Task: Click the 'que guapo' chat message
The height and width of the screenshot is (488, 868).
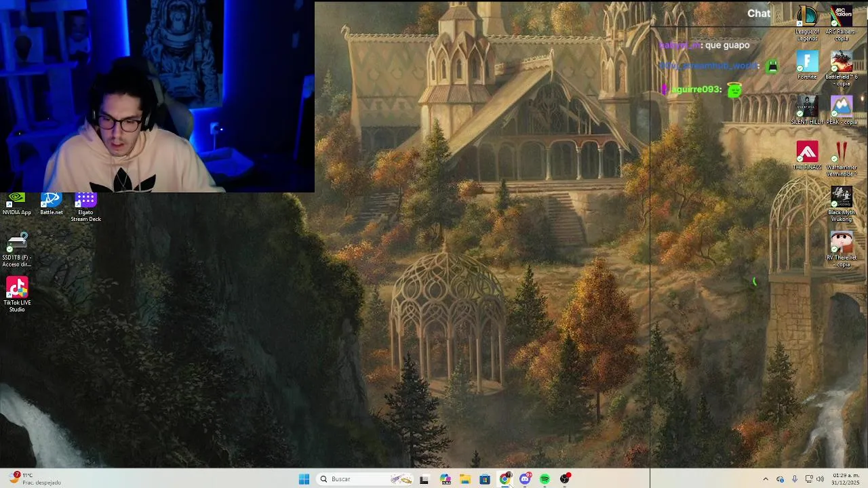Action: (x=727, y=45)
